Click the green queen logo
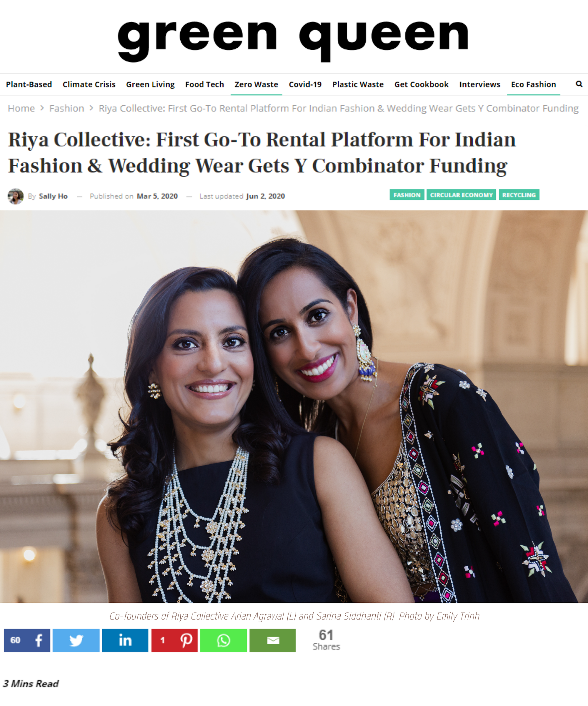The width and height of the screenshot is (588, 706). click(293, 40)
